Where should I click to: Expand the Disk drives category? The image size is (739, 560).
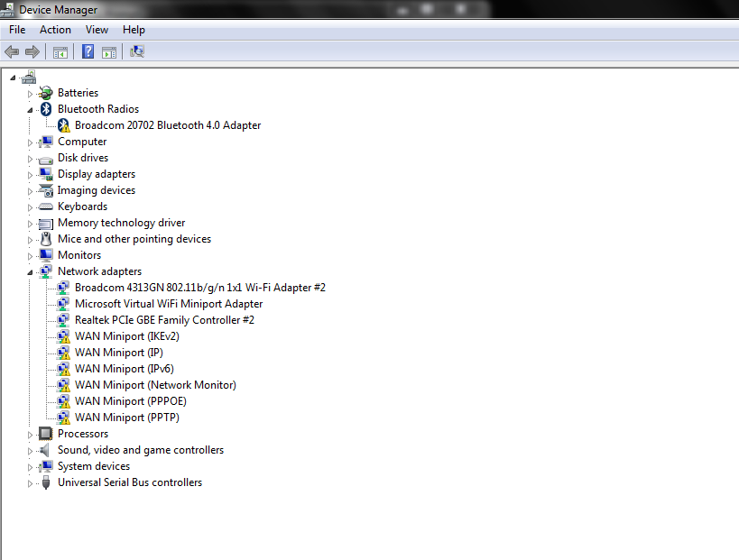coord(30,159)
